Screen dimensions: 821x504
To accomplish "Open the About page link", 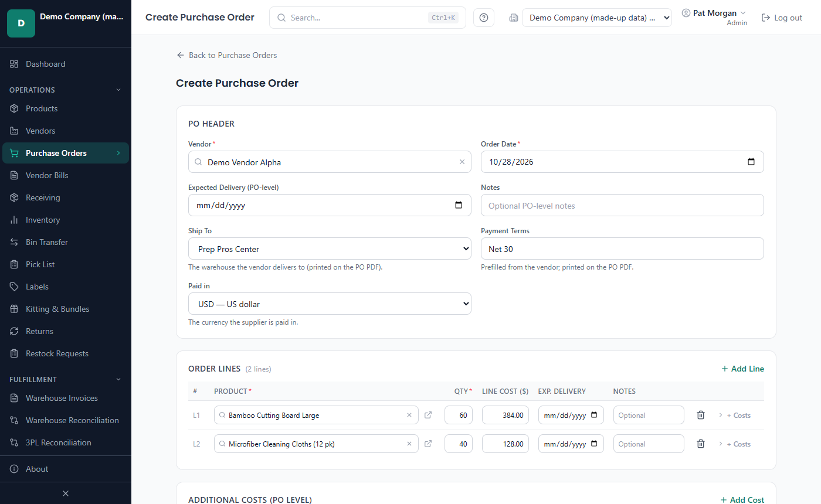I will pyautogui.click(x=66, y=469).
